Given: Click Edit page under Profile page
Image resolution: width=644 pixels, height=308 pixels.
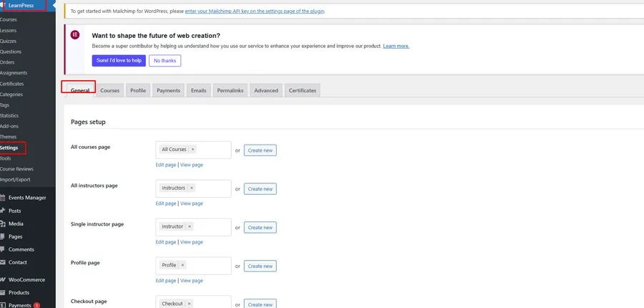Looking at the screenshot, I should point(165,281).
